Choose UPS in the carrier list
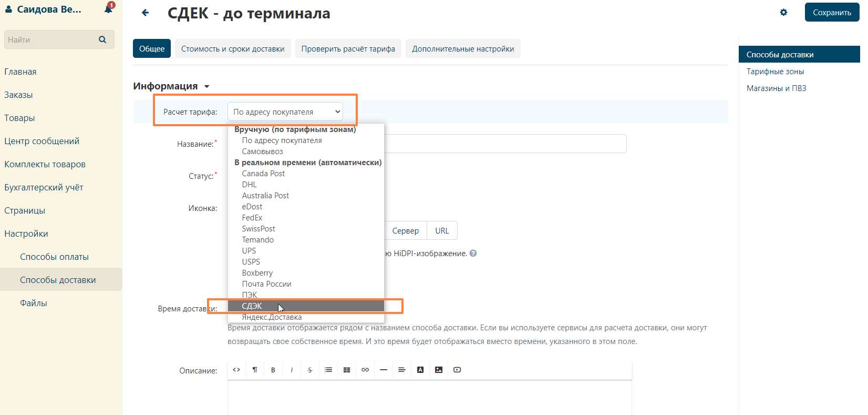The image size is (868, 415). 306,251
